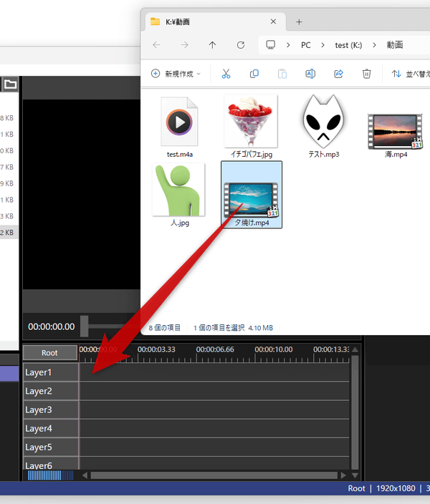
Task: Select the Layer5 header
Action: point(51,447)
